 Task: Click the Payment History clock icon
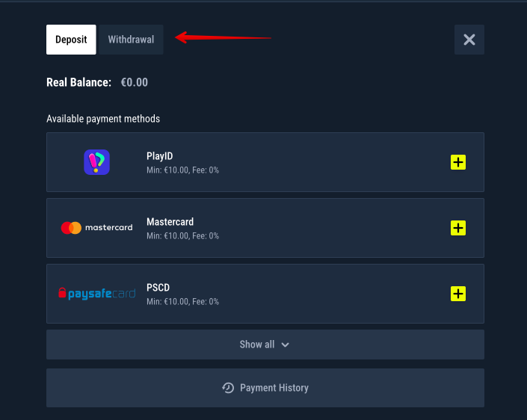pyautogui.click(x=229, y=388)
